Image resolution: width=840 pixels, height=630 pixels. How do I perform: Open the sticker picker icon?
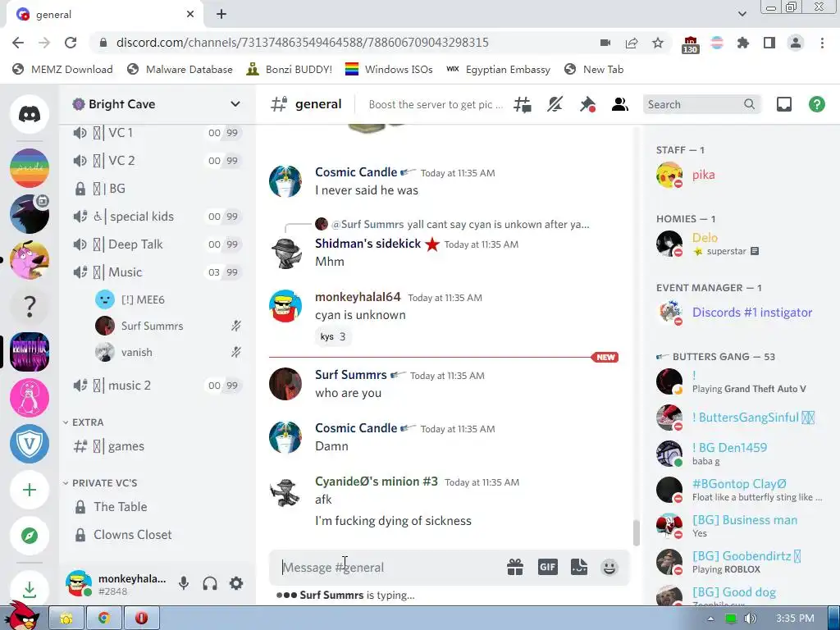click(579, 567)
